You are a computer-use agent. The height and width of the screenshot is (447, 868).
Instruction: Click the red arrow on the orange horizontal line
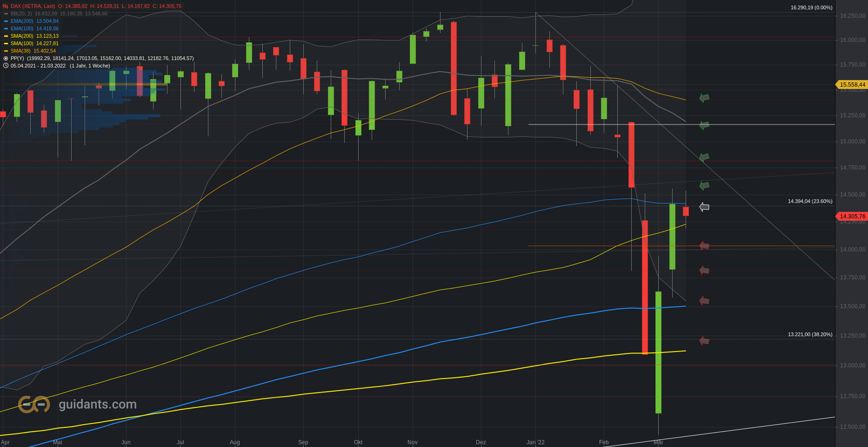point(704,245)
